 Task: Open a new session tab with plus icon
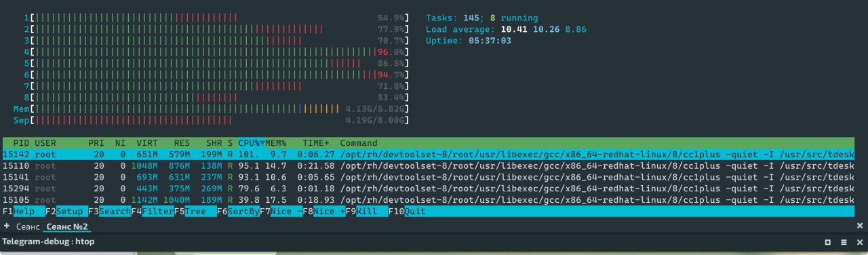7,226
